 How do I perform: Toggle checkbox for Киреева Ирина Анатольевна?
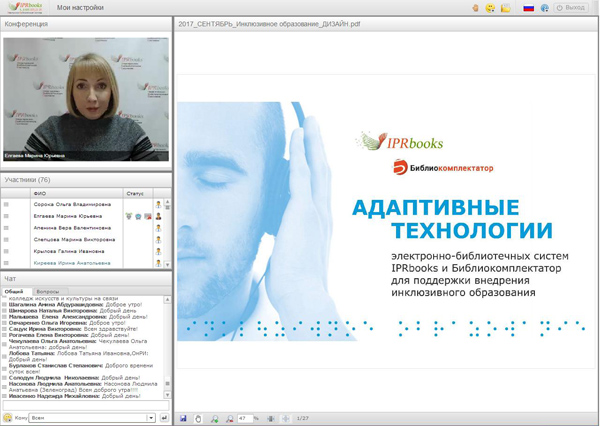(6, 263)
